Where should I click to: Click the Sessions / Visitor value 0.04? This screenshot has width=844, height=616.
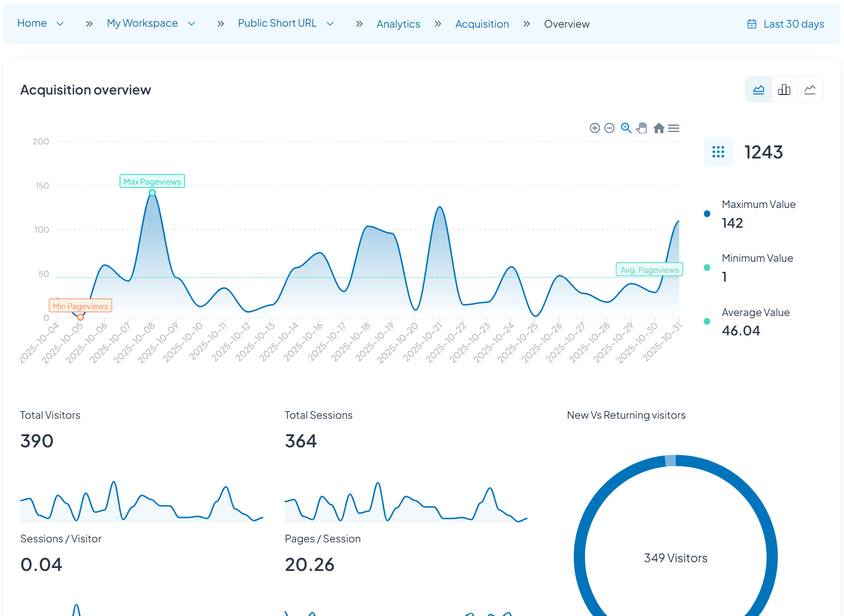pyautogui.click(x=41, y=565)
